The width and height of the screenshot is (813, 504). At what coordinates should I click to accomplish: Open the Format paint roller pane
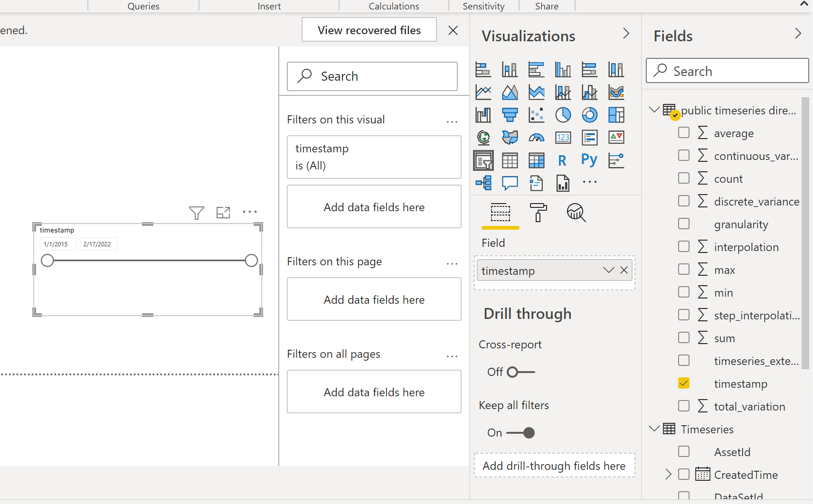538,213
